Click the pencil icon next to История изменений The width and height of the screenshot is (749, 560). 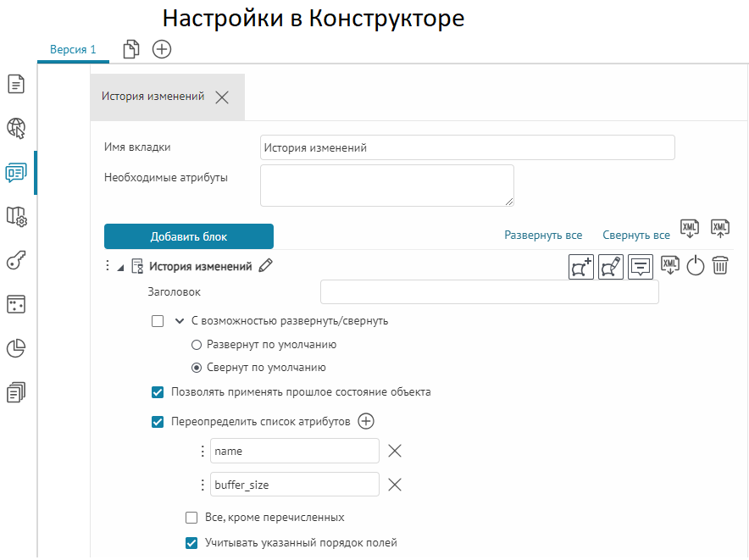266,266
